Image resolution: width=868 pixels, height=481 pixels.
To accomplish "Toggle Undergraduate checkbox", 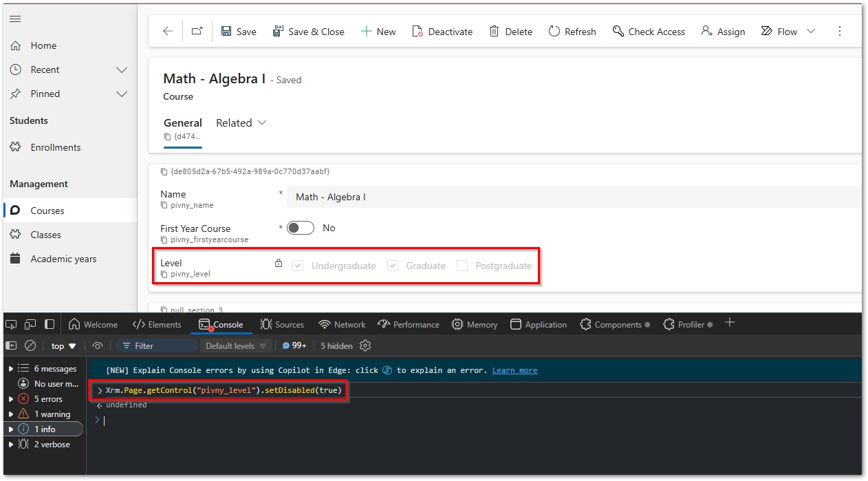I will pos(298,266).
